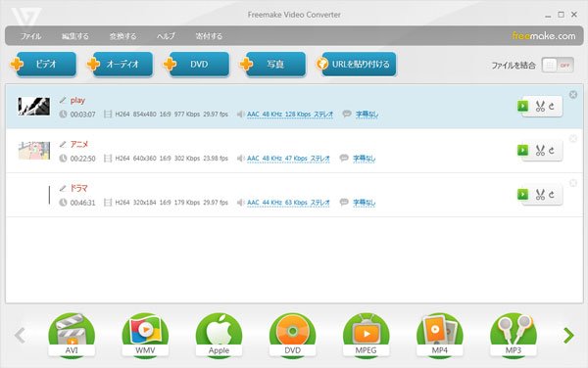Toggle the ファイルを結合 switch
The image size is (588, 368).
pos(558,66)
